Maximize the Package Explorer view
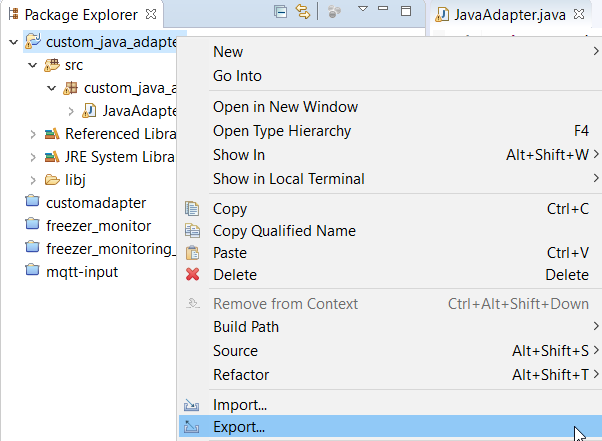 click(406, 11)
